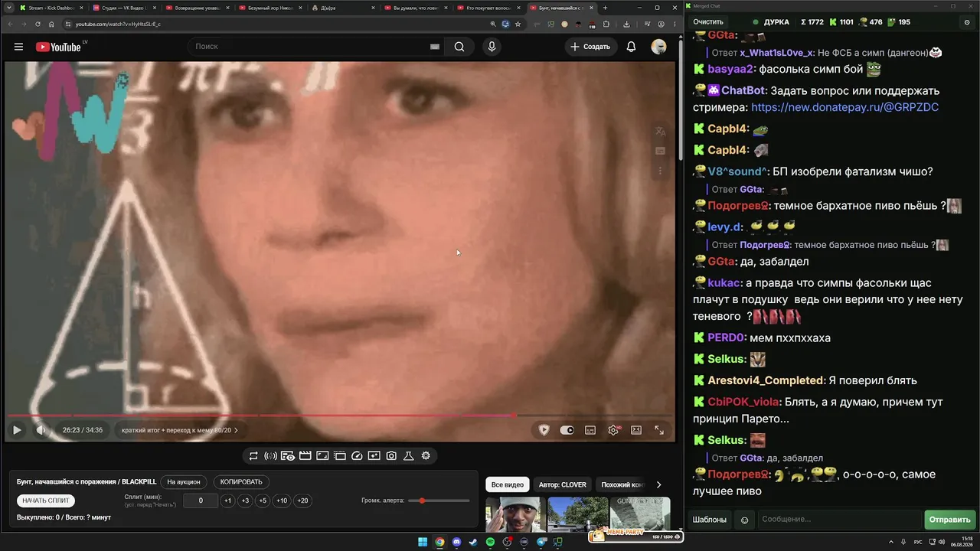
Task: Turn on video subtitles
Action: [590, 430]
